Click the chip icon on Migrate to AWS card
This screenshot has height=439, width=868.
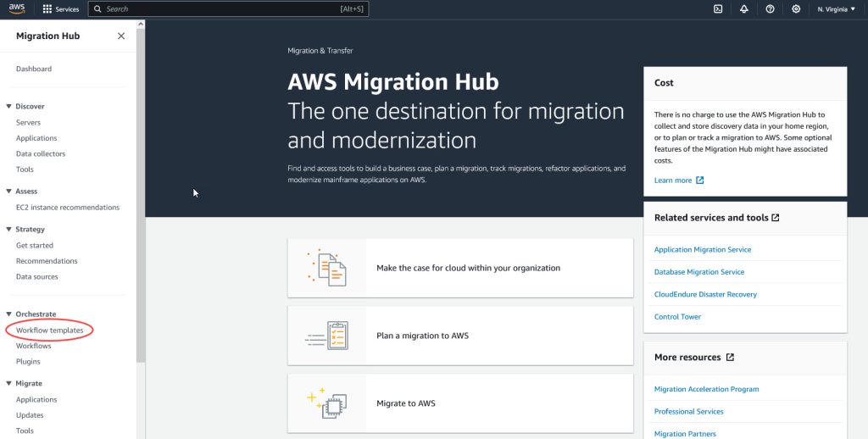[327, 403]
